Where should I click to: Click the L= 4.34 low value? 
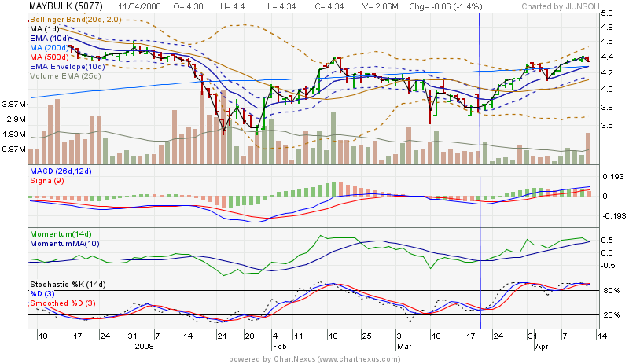tap(281, 7)
